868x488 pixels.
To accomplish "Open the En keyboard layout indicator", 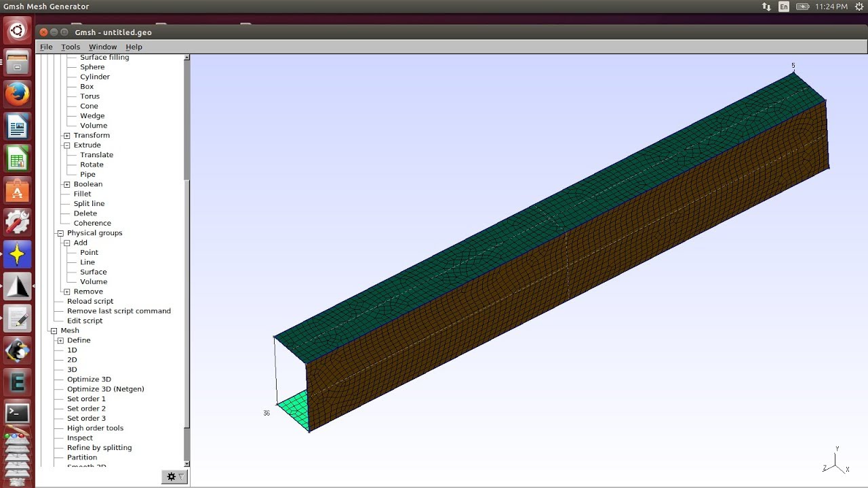I will [784, 6].
